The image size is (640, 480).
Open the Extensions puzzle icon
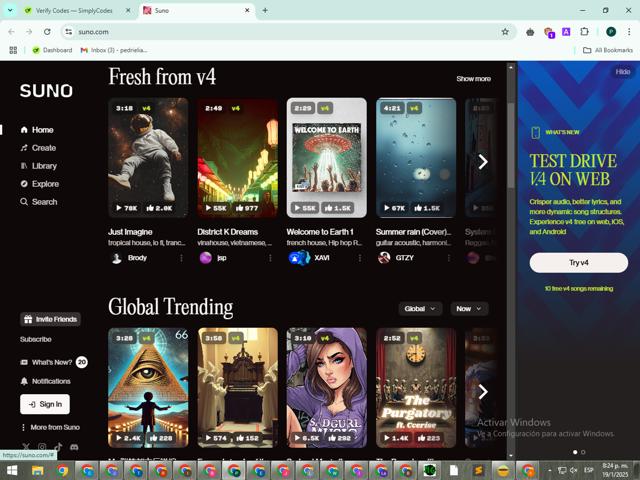click(x=584, y=32)
